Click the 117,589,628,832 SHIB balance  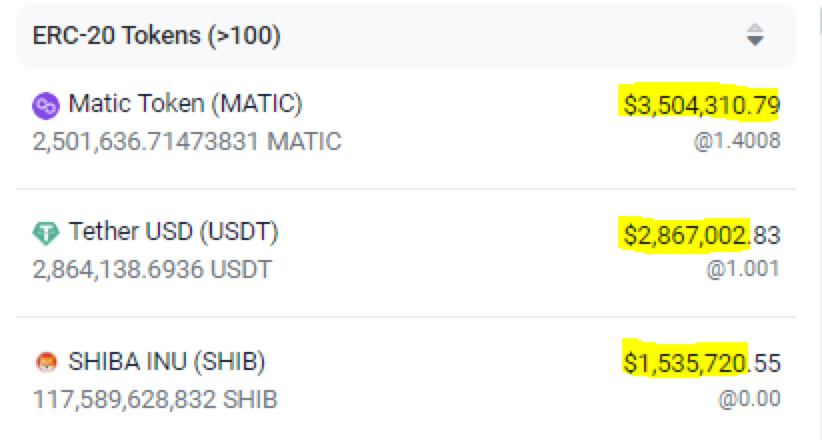coord(155,399)
